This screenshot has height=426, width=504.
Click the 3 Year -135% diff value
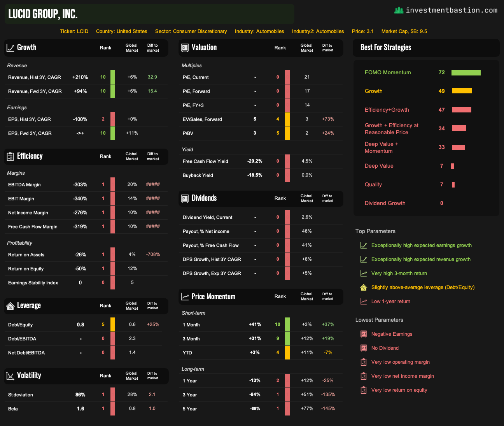[328, 394]
